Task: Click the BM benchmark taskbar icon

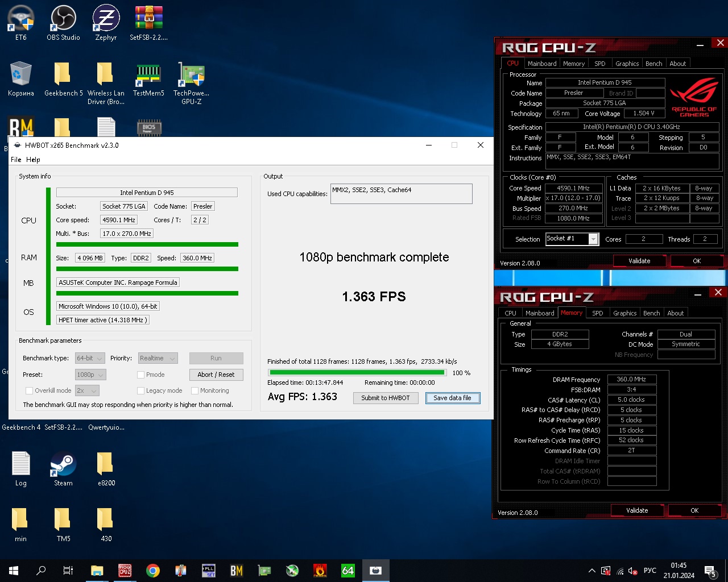Action: 237,571
